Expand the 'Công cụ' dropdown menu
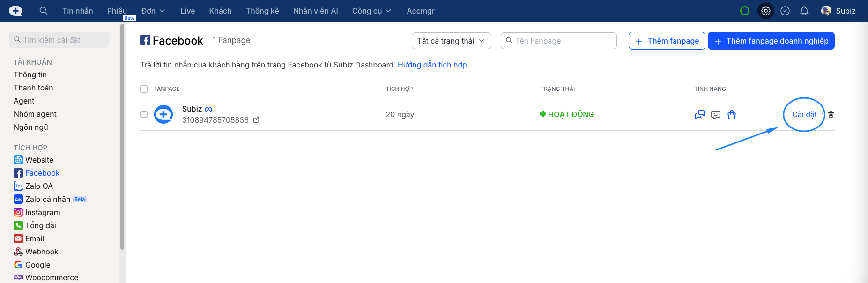Image resolution: width=868 pixels, height=283 pixels. tap(371, 11)
